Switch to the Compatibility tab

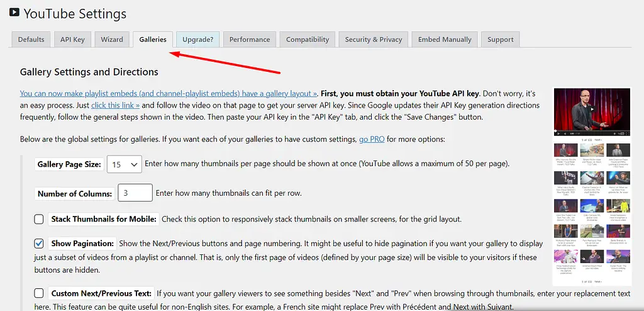pyautogui.click(x=307, y=39)
